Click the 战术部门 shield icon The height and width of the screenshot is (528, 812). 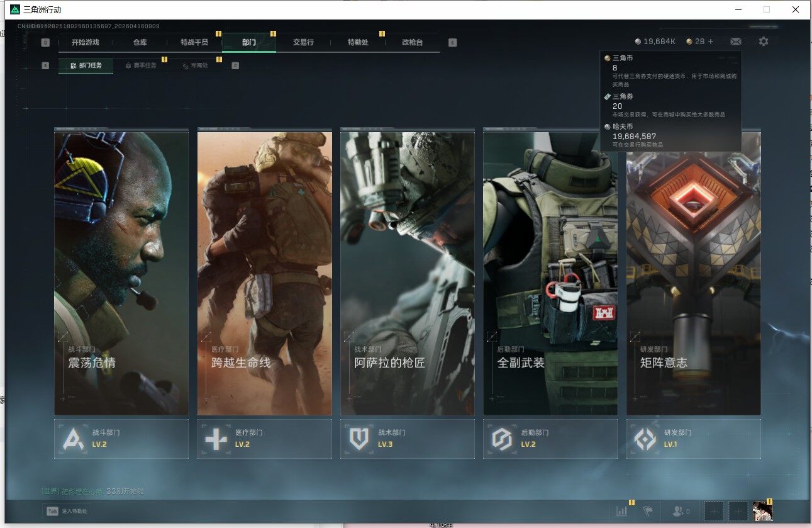[359, 439]
